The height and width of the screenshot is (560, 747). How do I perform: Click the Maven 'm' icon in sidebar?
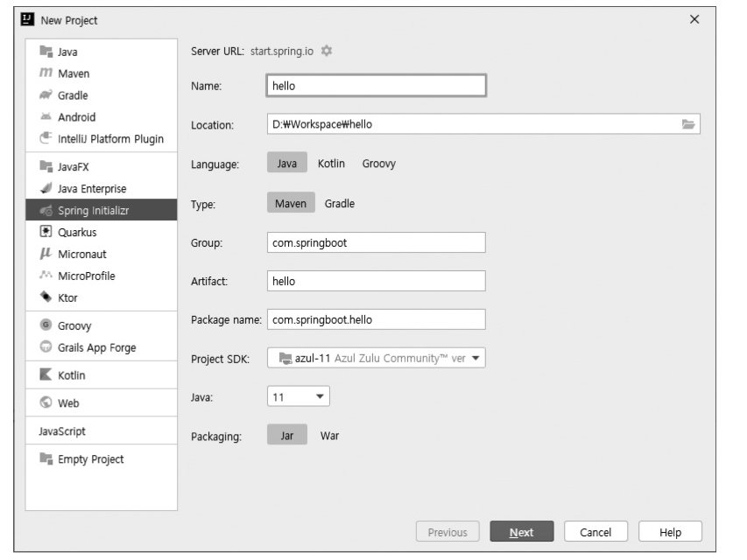click(x=46, y=73)
